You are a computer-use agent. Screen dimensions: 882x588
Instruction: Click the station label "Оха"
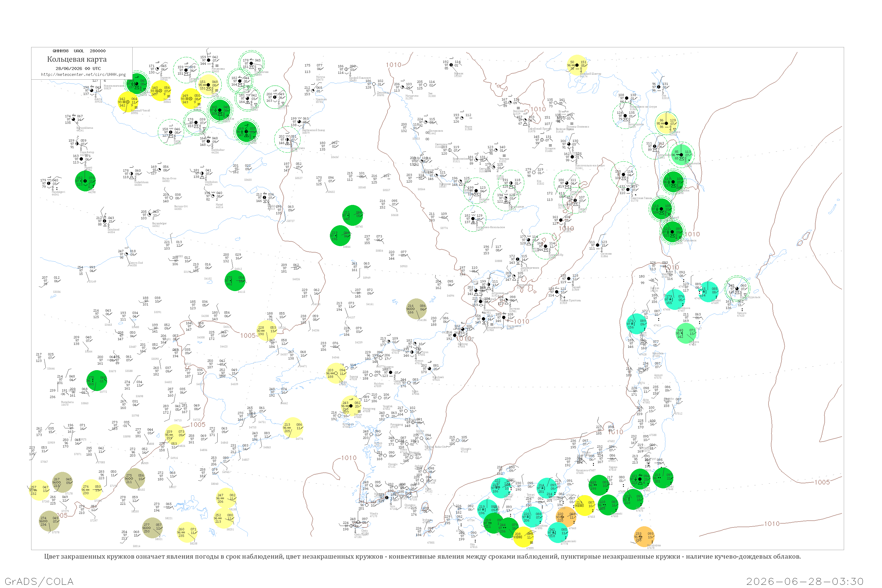coord(664,96)
